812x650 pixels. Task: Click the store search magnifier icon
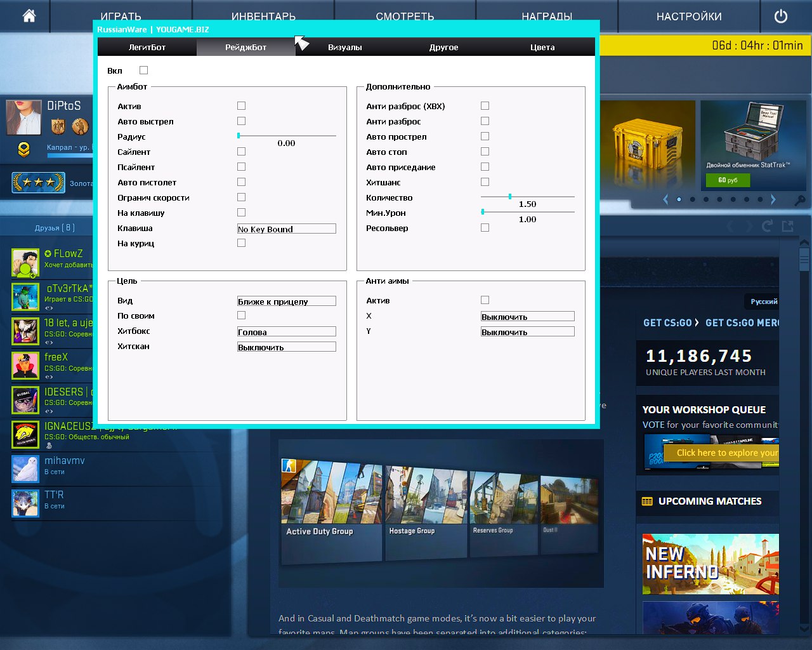pos(800,200)
